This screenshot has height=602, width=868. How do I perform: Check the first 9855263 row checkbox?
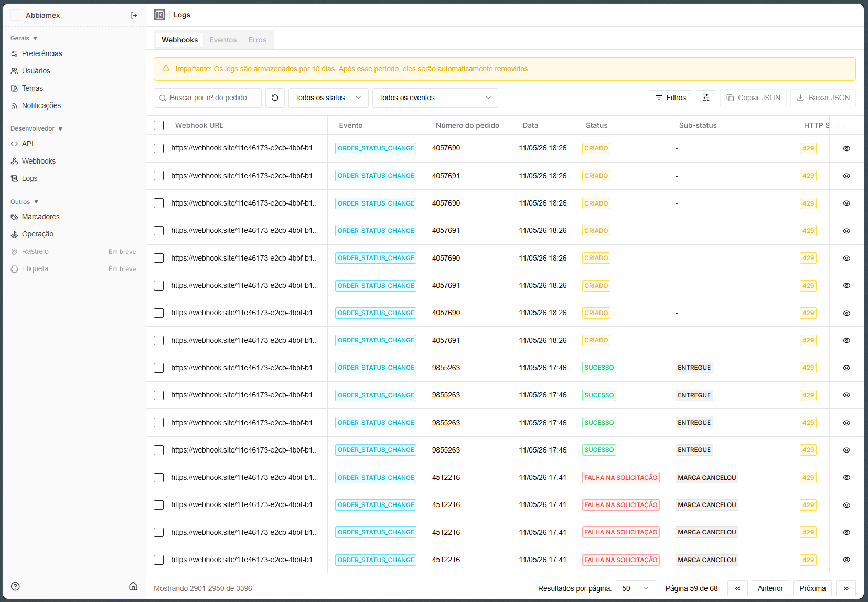pos(158,368)
